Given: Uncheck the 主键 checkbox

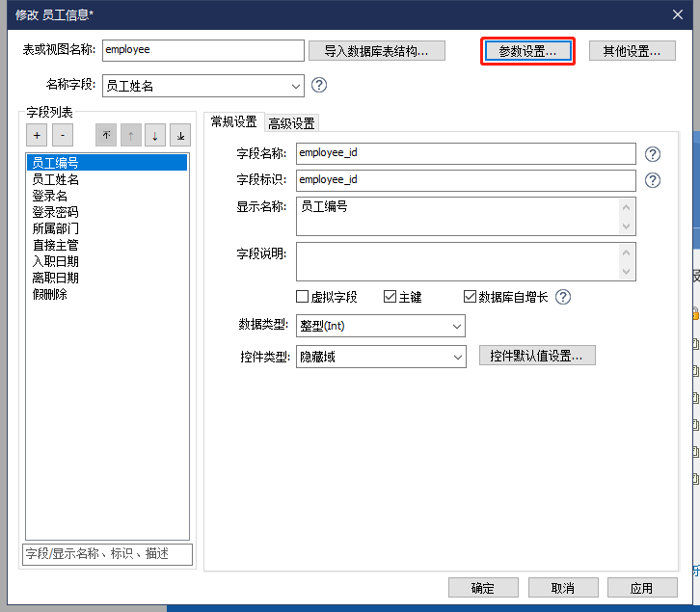Looking at the screenshot, I should pyautogui.click(x=390, y=297).
